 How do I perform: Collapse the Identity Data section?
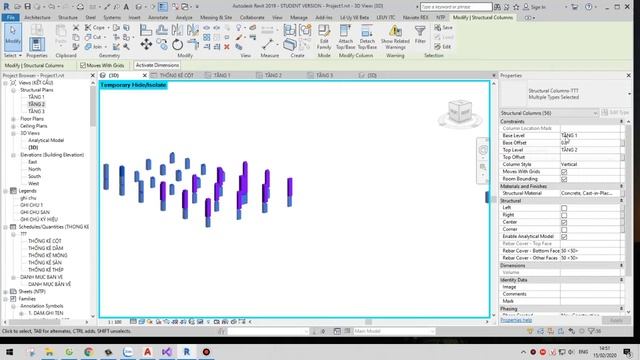point(621,280)
